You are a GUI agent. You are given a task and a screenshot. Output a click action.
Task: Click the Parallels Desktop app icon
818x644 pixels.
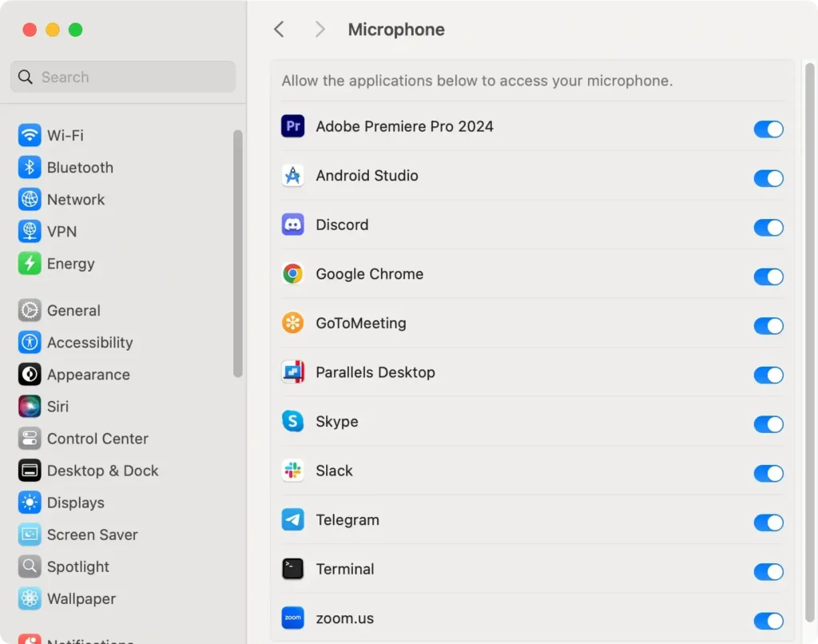point(292,372)
